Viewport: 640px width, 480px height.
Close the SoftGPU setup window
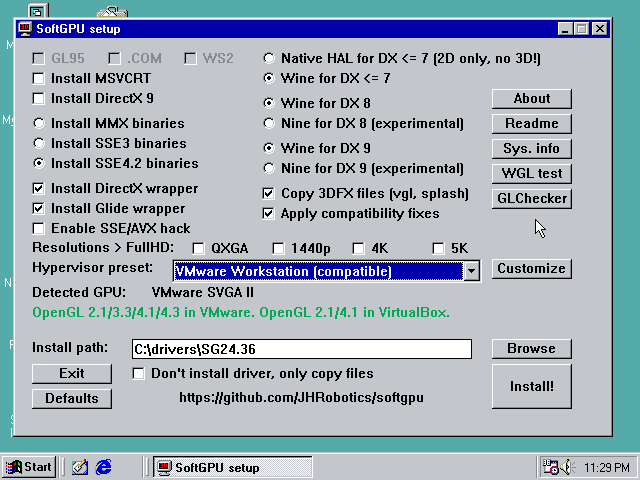600,29
